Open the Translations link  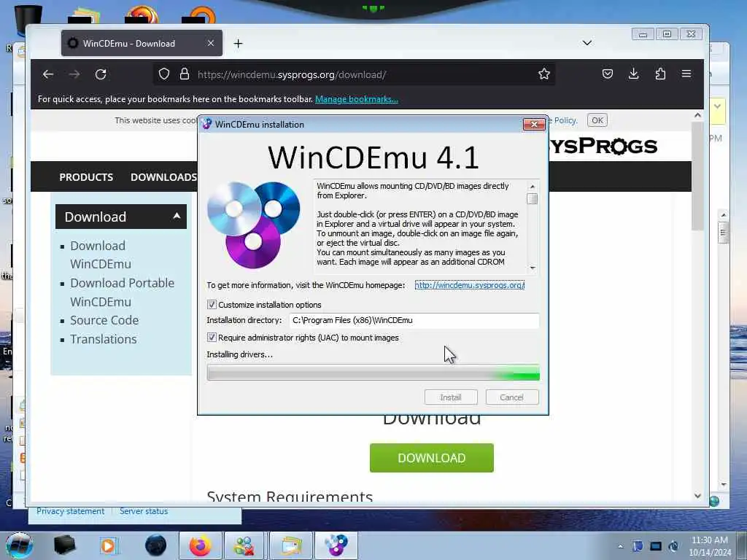[104, 339]
